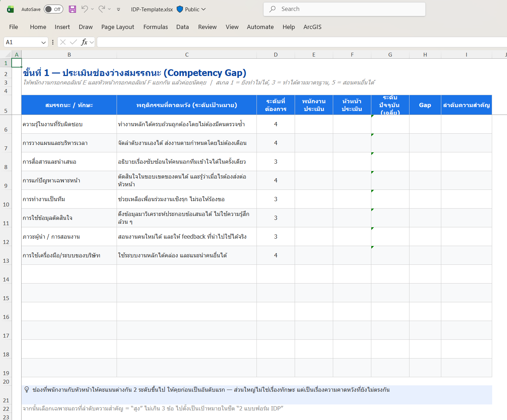Click the Undo arrow icon

[x=84, y=9]
